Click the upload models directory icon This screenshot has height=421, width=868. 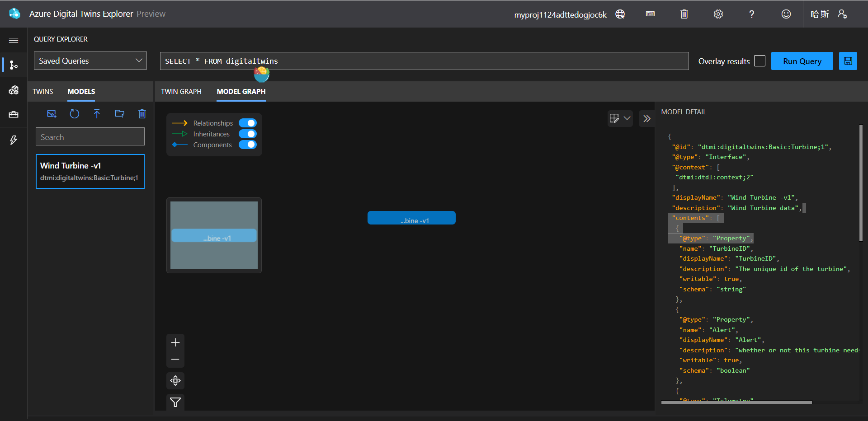pyautogui.click(x=119, y=114)
